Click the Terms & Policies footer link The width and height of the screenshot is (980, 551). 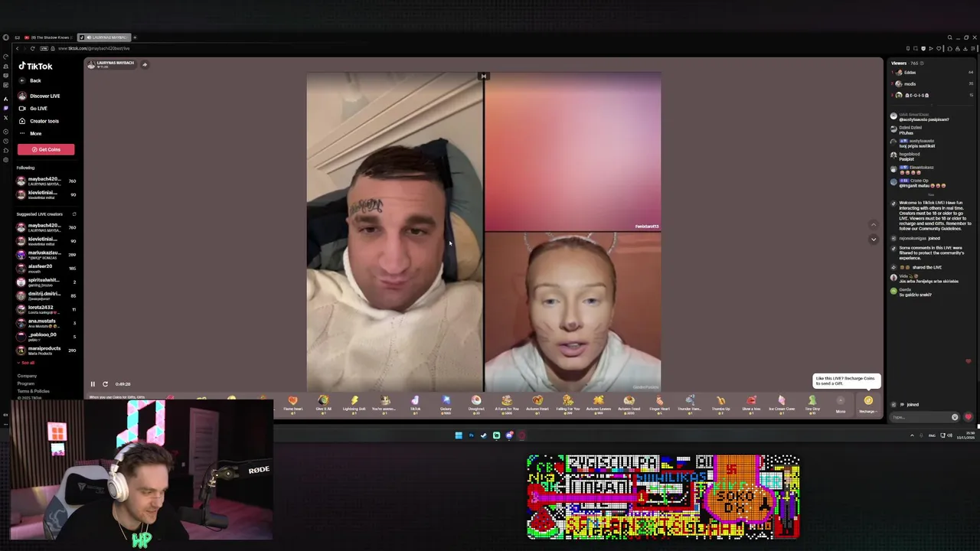[x=33, y=391]
